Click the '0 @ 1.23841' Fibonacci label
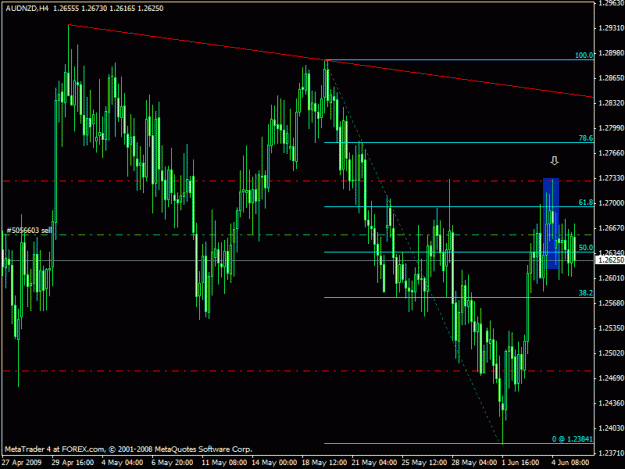This screenshot has height=469, width=625. click(x=572, y=439)
